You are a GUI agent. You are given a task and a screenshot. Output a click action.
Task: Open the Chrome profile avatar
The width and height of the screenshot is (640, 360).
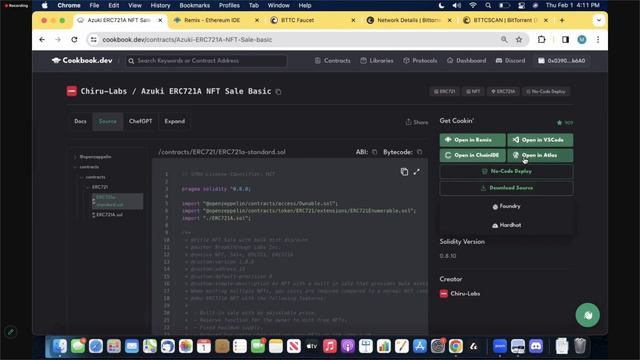coord(582,40)
